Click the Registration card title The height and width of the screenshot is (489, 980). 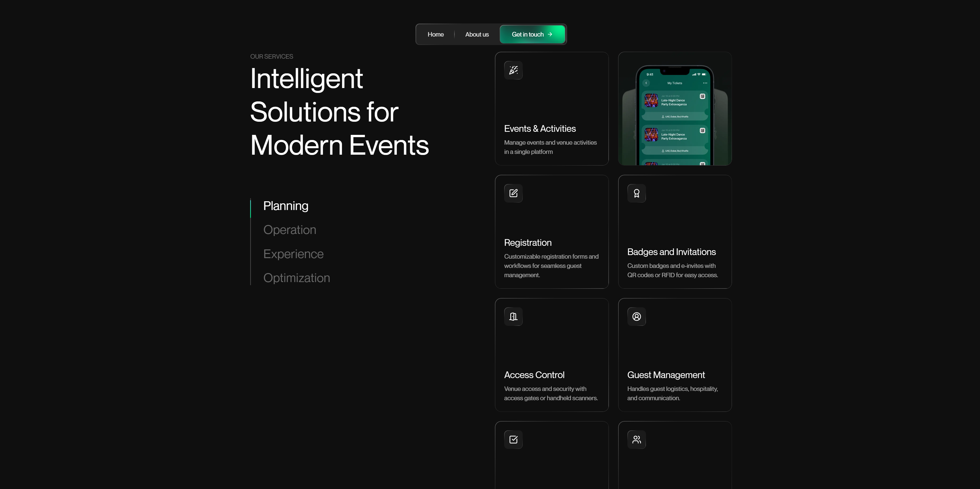[528, 243]
